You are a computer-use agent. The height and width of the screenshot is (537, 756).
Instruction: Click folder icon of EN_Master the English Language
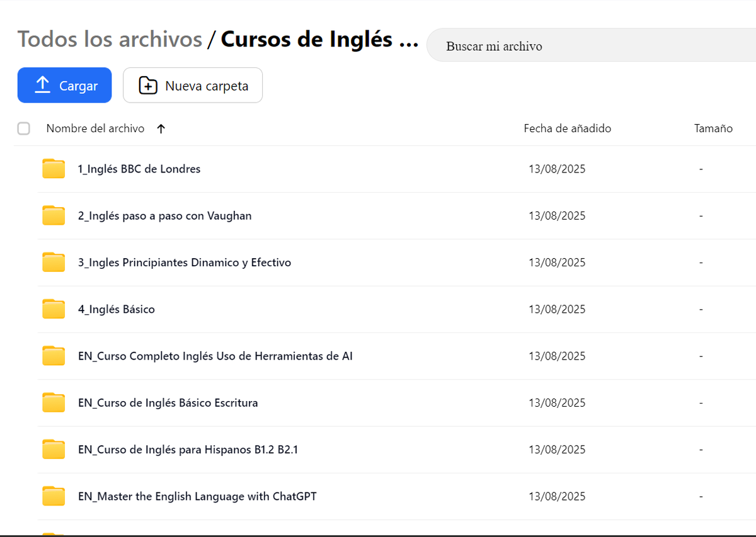point(54,496)
